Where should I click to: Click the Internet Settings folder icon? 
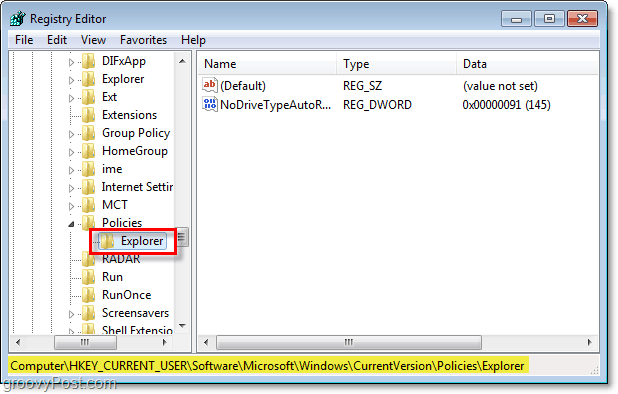[x=88, y=187]
